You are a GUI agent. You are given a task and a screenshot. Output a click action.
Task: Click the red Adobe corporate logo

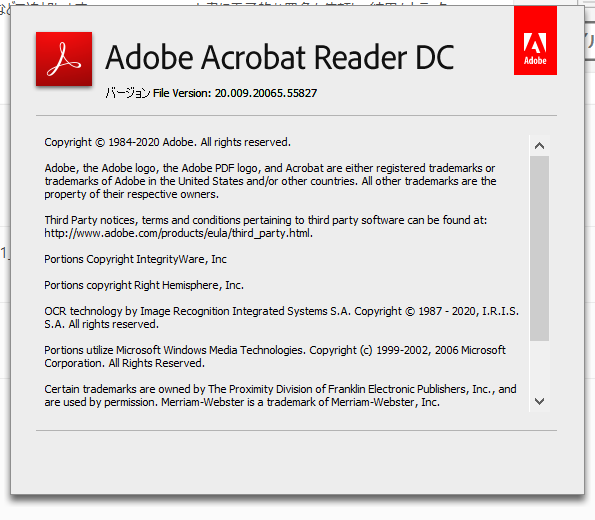[x=535, y=41]
